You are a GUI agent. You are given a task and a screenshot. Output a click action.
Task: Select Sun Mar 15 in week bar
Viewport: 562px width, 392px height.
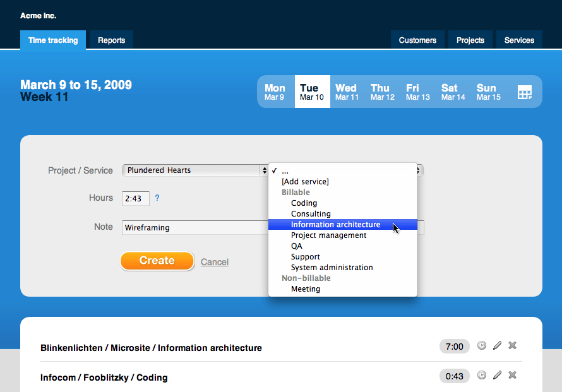pyautogui.click(x=489, y=92)
